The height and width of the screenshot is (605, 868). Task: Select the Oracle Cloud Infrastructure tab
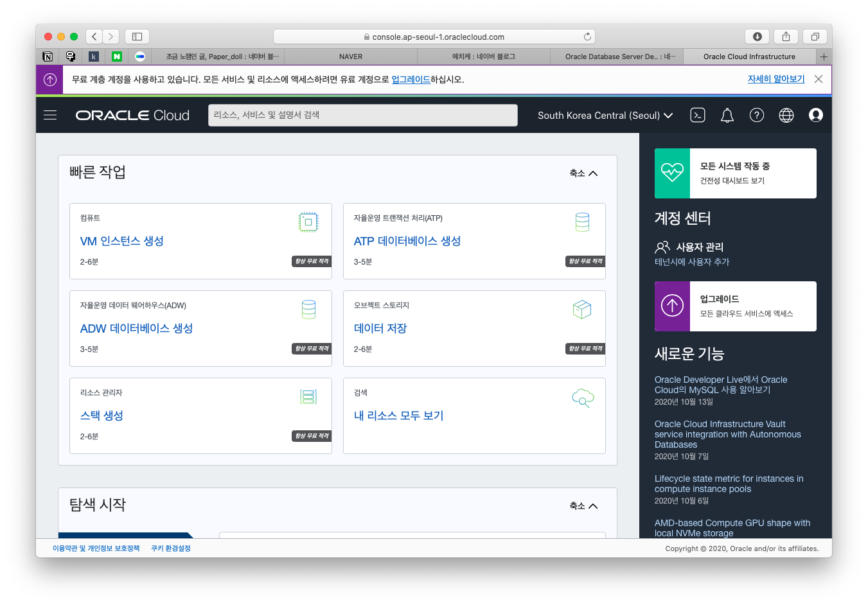point(750,57)
